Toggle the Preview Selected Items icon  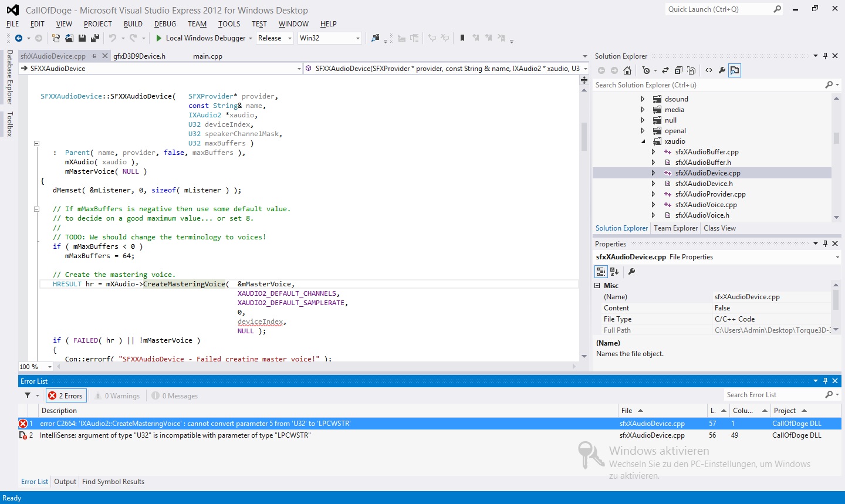coord(735,70)
